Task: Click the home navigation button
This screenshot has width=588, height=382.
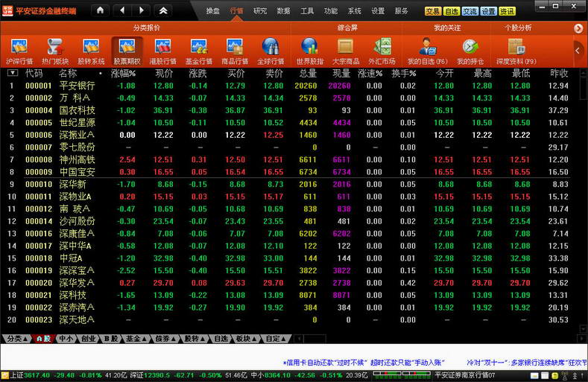Action: (101, 11)
